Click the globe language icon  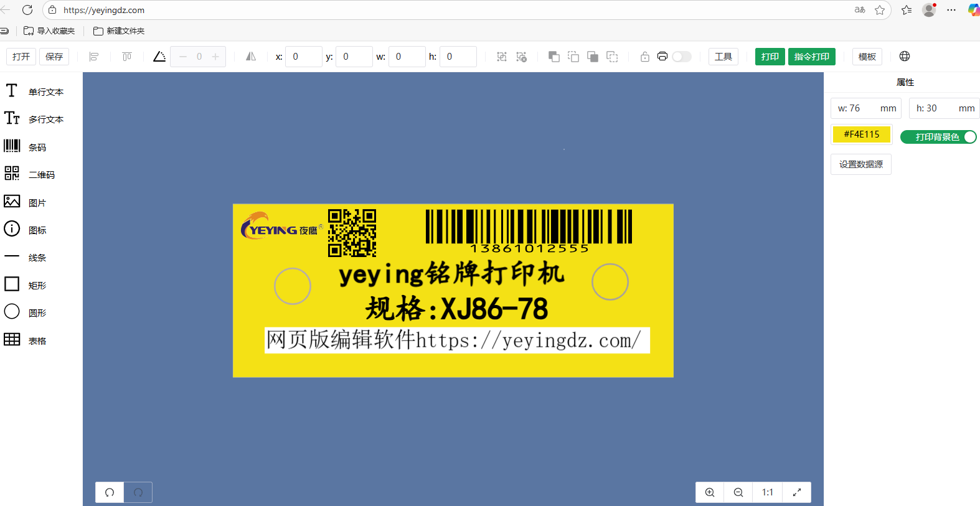pos(905,57)
